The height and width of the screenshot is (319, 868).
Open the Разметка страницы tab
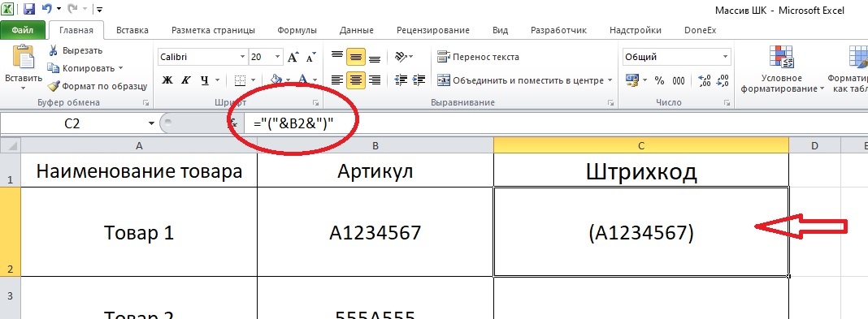(213, 30)
